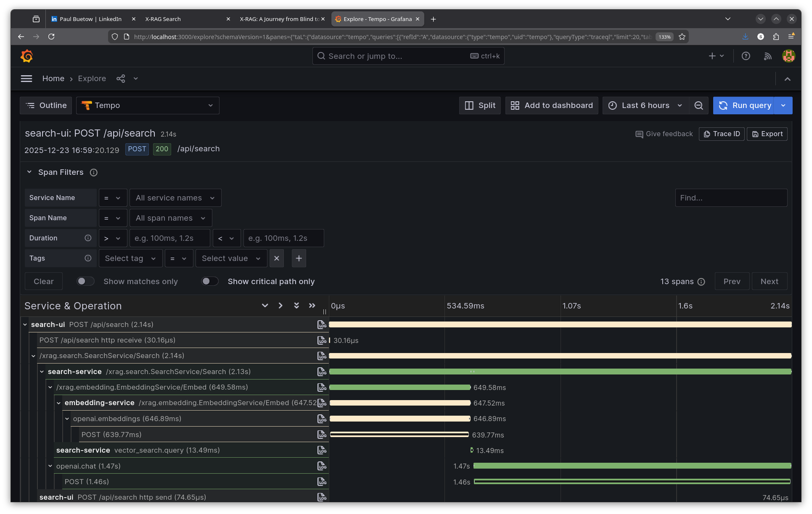Open the hamburger navigation menu icon

tap(26, 79)
